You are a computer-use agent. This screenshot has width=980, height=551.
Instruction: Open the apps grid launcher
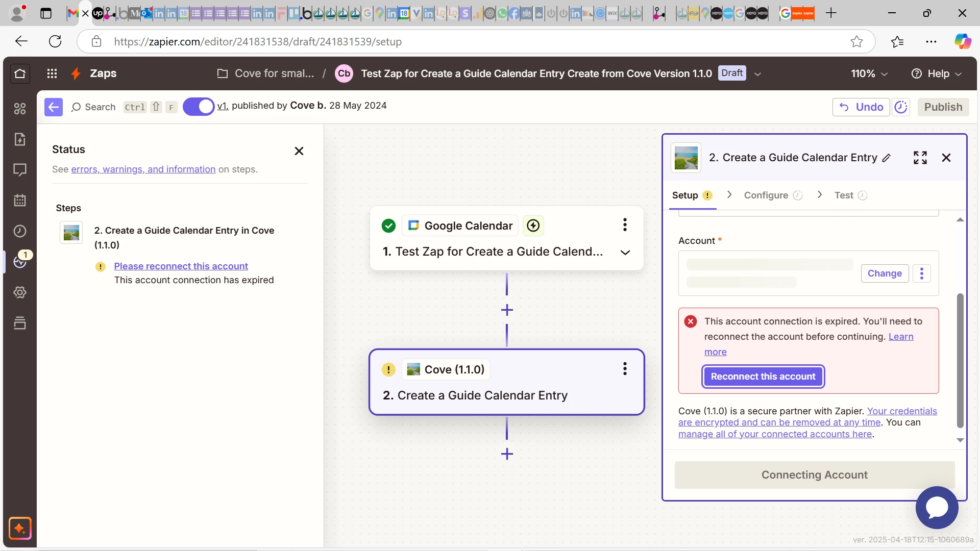pos(52,73)
